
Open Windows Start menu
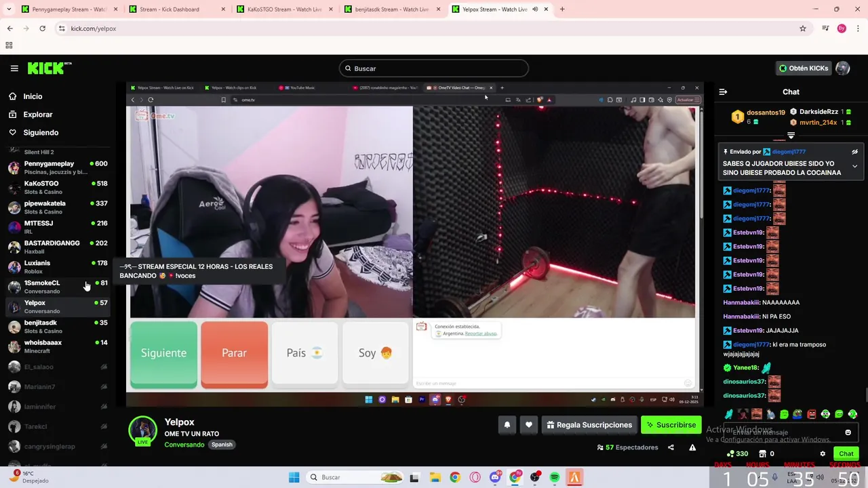[x=294, y=477]
